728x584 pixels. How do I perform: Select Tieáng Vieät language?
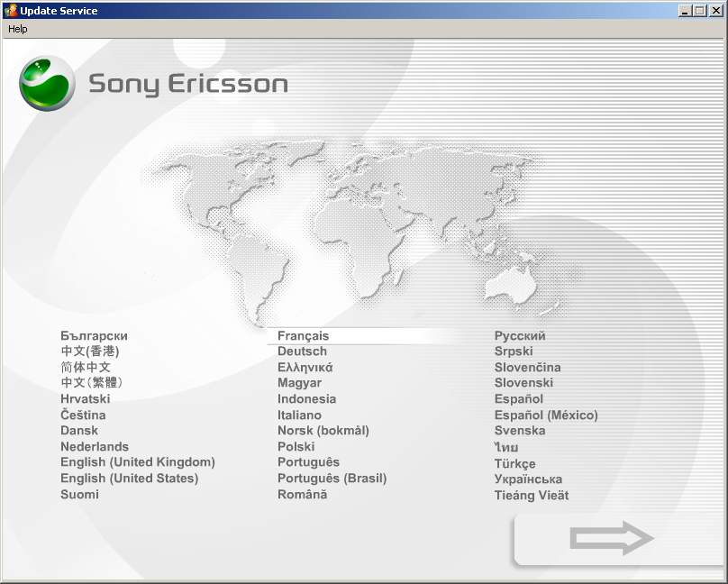pos(532,496)
